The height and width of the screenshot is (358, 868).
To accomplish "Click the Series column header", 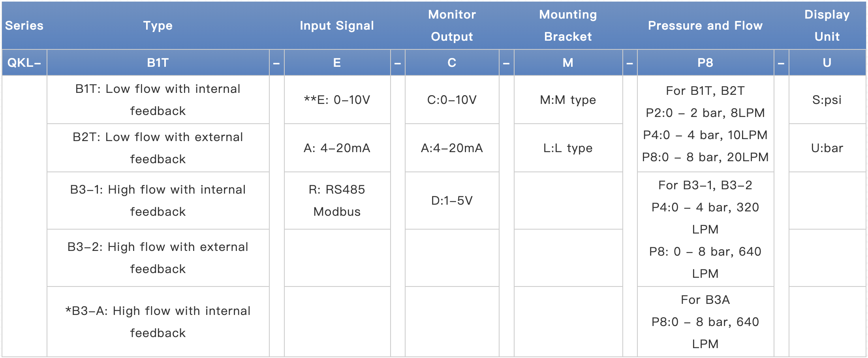I will click(24, 26).
